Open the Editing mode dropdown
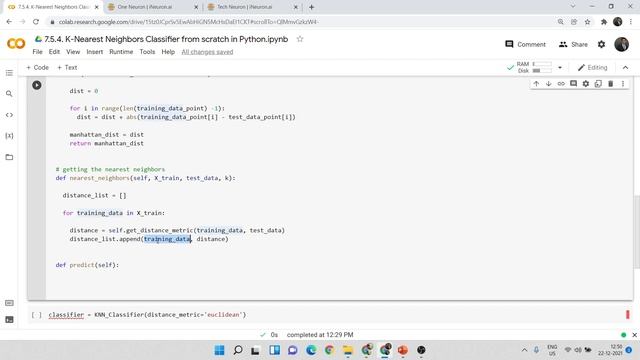Image resolution: width=640 pixels, height=360 pixels. click(x=592, y=67)
